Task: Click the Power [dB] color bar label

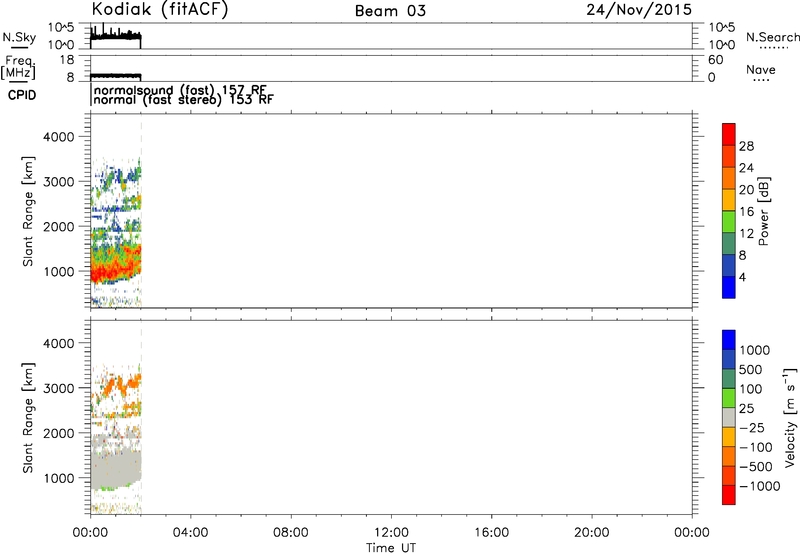Action: pyautogui.click(x=764, y=211)
